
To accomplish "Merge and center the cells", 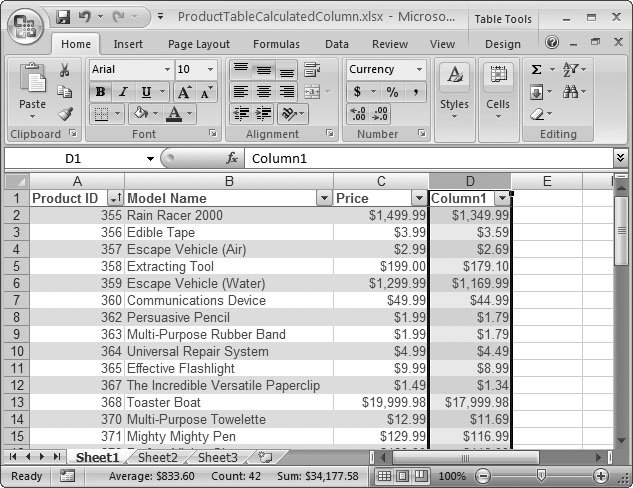I will coord(312,92).
